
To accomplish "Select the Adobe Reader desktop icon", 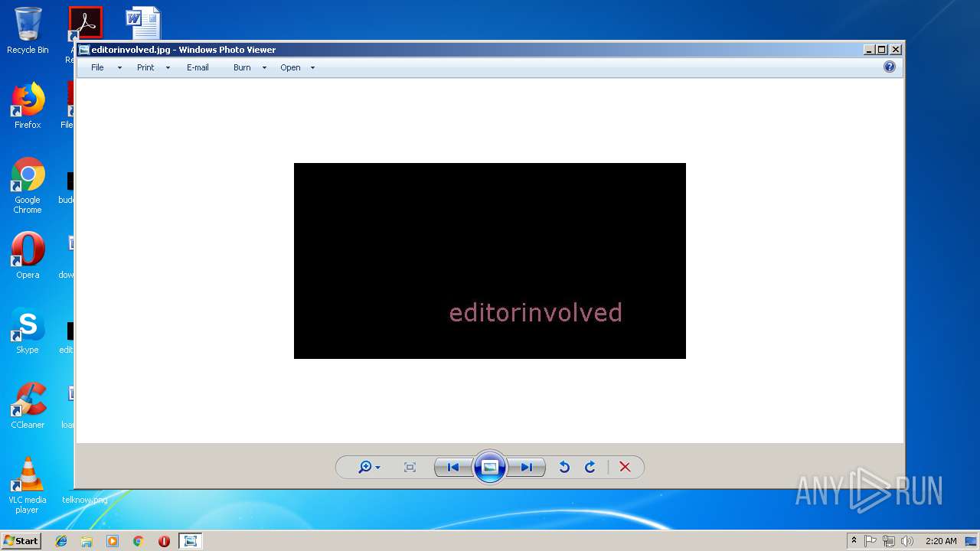I will coord(85,23).
